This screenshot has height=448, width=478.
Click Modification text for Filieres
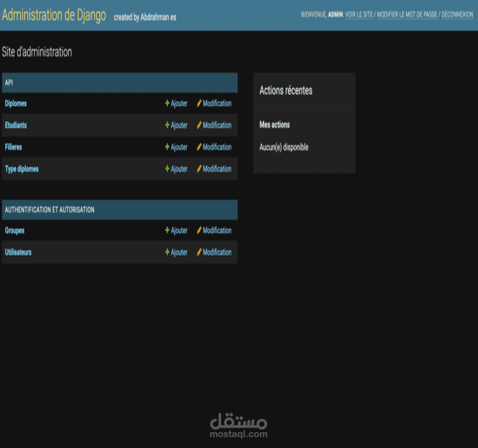[x=217, y=147]
